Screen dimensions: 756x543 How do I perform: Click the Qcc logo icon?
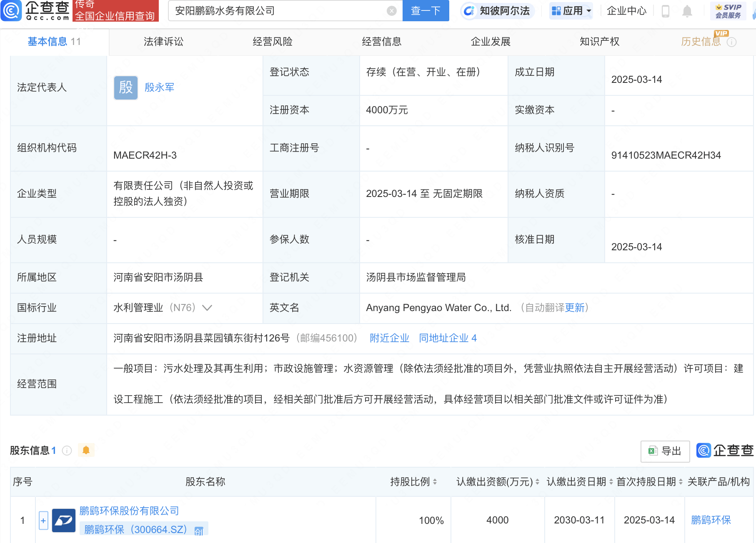11,10
